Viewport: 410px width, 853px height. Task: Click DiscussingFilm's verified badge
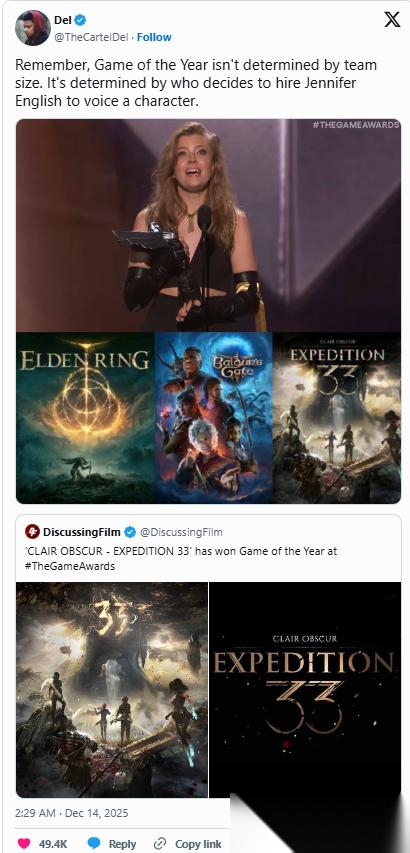coord(131,531)
